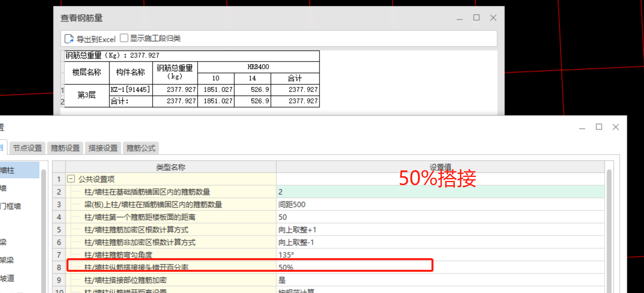The height and width of the screenshot is (293, 644).
Task: Select row 柱/墙柱箍筋加密区根数计算方式
Action: tap(171, 230)
